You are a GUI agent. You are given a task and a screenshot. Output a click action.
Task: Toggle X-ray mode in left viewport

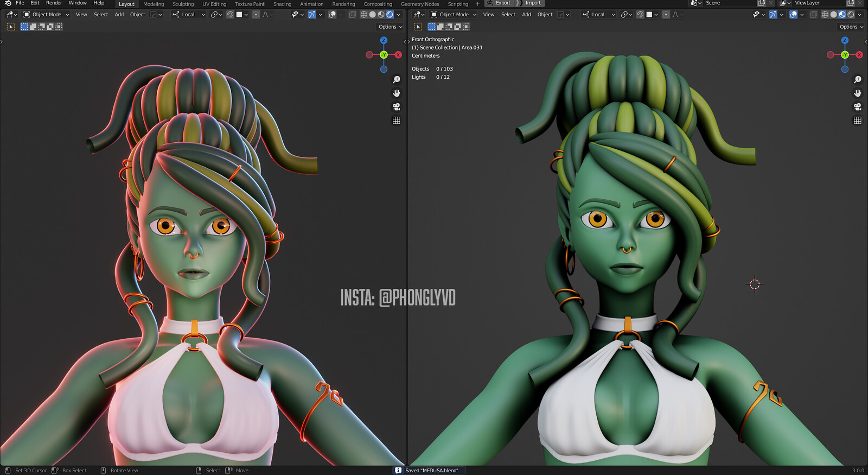353,15
